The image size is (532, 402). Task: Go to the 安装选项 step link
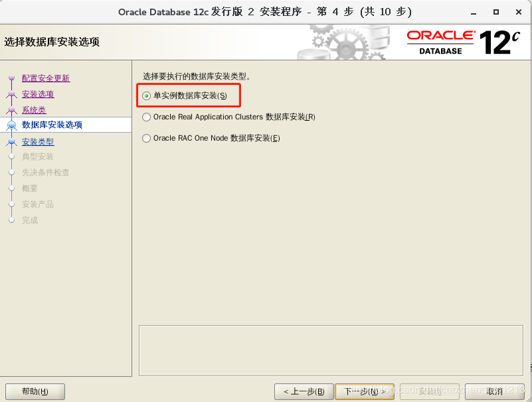pos(38,94)
